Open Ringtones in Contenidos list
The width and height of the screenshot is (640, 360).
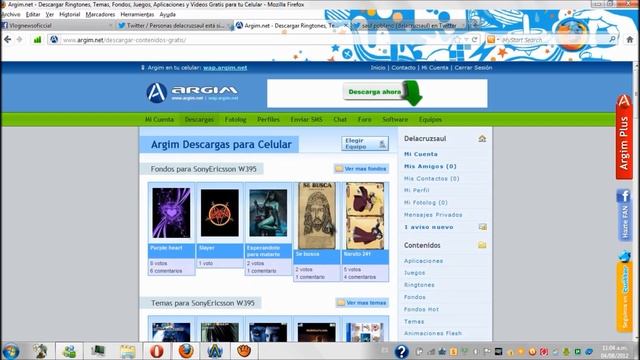(419, 285)
